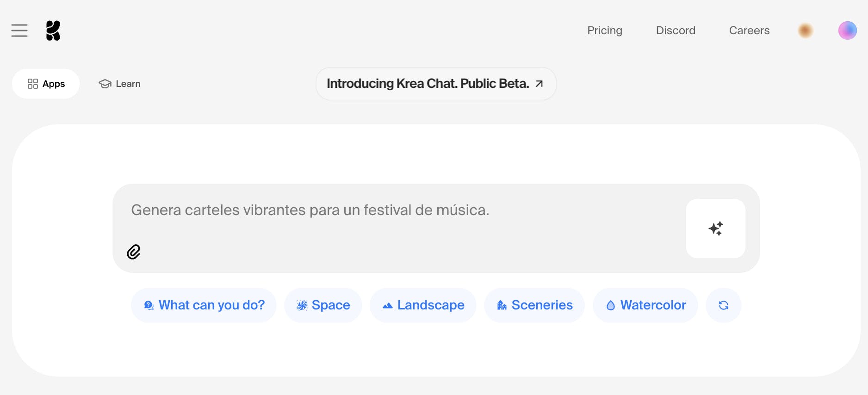Choose the Space prompt suggestion
This screenshot has height=395, width=868.
coord(323,305)
